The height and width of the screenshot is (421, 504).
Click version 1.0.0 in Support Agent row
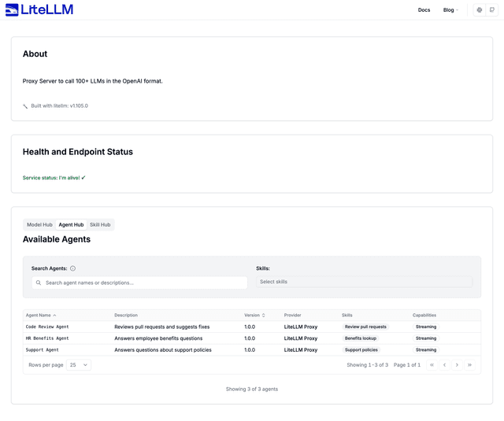250,349
